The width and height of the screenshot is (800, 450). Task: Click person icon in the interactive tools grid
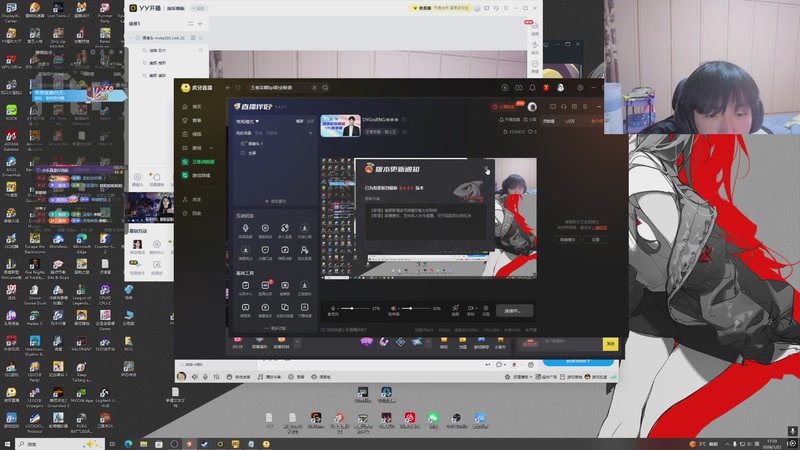tap(304, 252)
